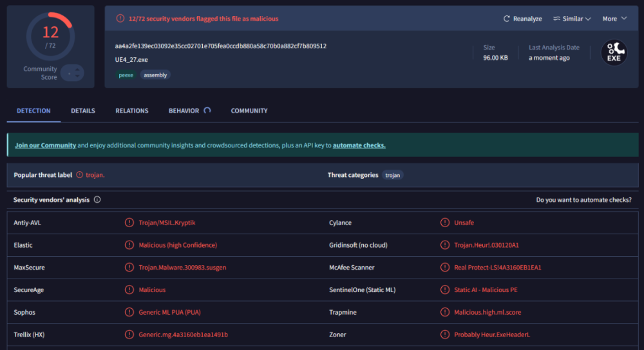
Task: Switch to the Details tab
Action: 83,111
